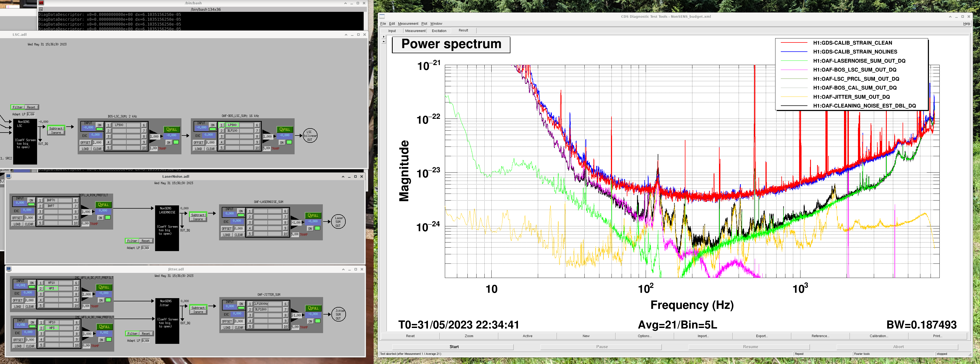This screenshot has height=364, width=980.
Task: Click Adapt LP field in LaserNoise window
Action: coord(145,248)
